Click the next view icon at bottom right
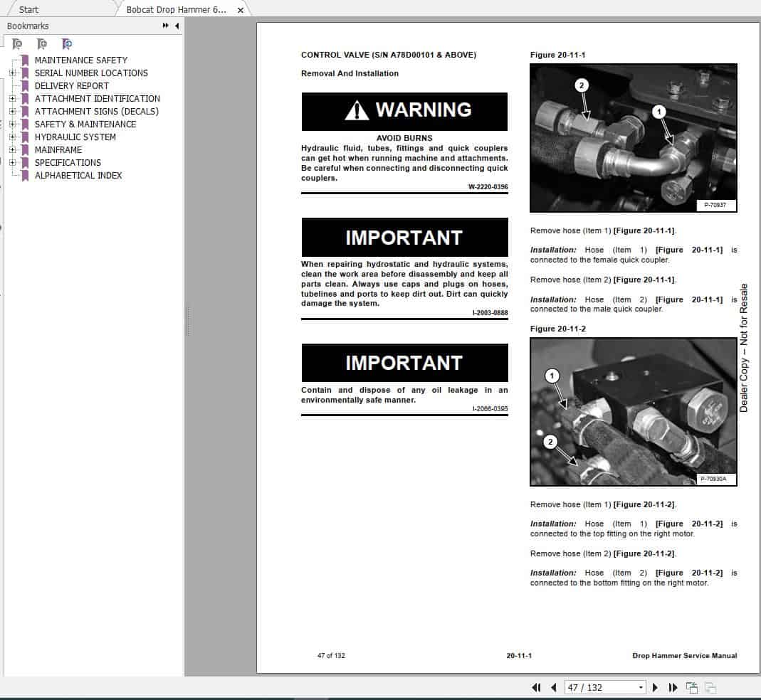This screenshot has width=761, height=700. [x=710, y=687]
